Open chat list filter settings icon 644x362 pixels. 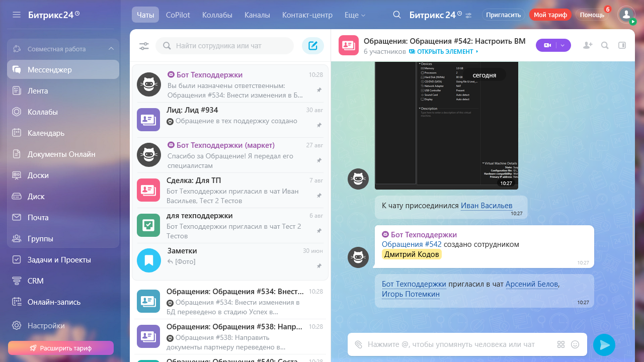tap(144, 46)
